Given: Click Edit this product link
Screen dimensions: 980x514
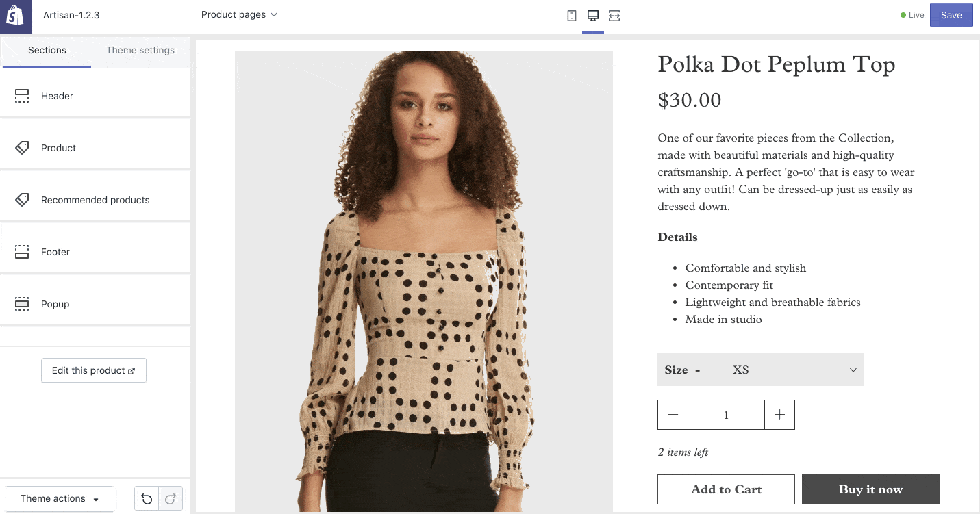Looking at the screenshot, I should 94,370.
